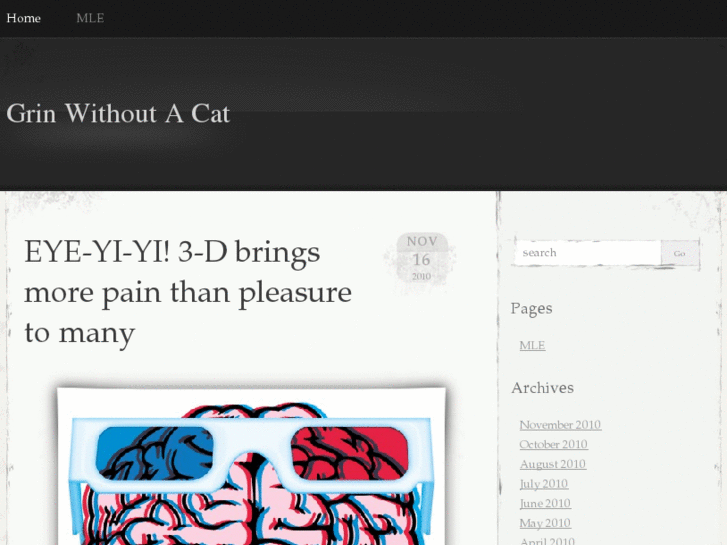Open the EYE-YI-YI! 3-D post headline
The image size is (727, 545).
tap(188, 292)
